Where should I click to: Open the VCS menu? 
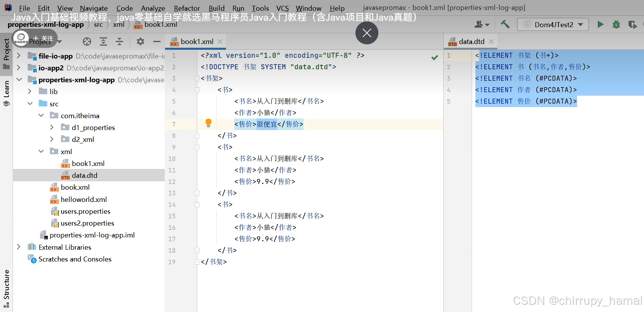(x=282, y=8)
